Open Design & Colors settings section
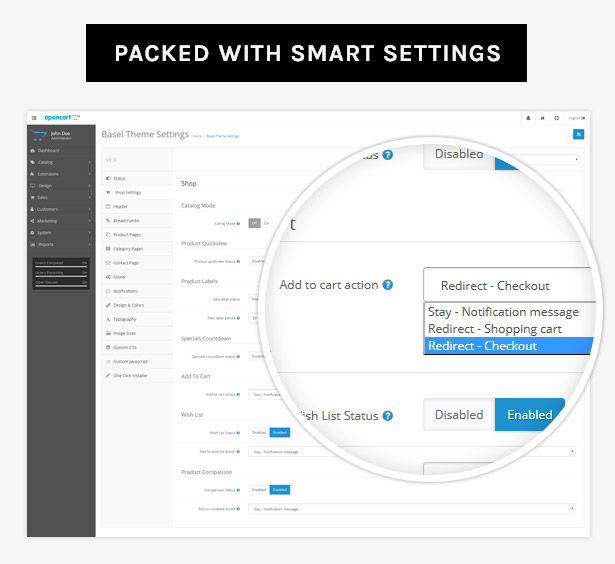615x564 pixels. (x=137, y=305)
